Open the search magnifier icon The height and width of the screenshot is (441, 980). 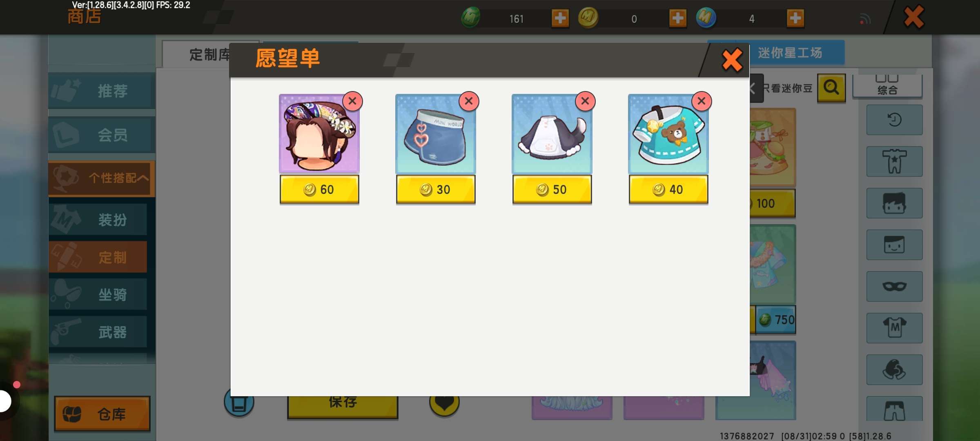pos(831,88)
